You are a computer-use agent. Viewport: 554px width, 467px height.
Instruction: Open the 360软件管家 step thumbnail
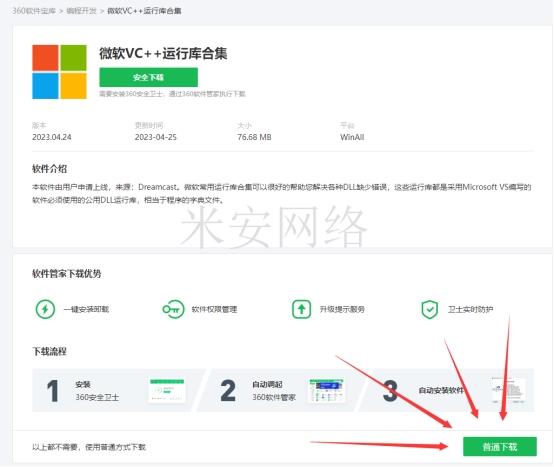[x=327, y=391]
